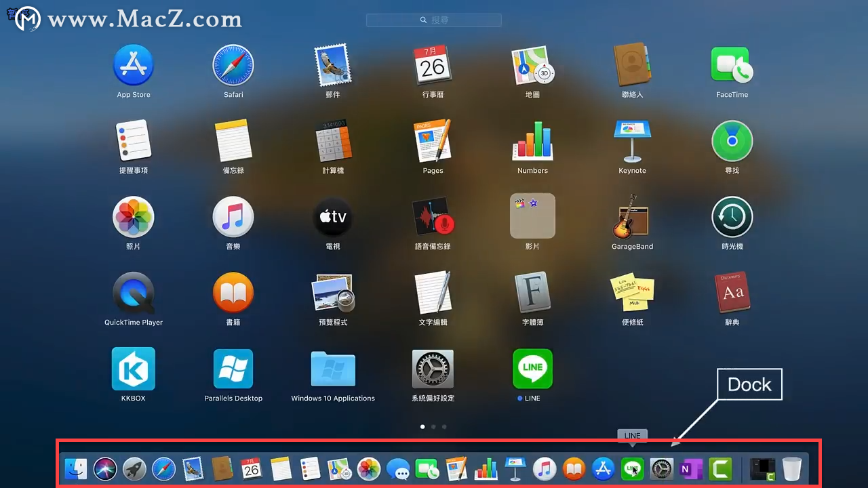Jump to the third Launchpad page dot
The width and height of the screenshot is (868, 488).
(x=444, y=427)
